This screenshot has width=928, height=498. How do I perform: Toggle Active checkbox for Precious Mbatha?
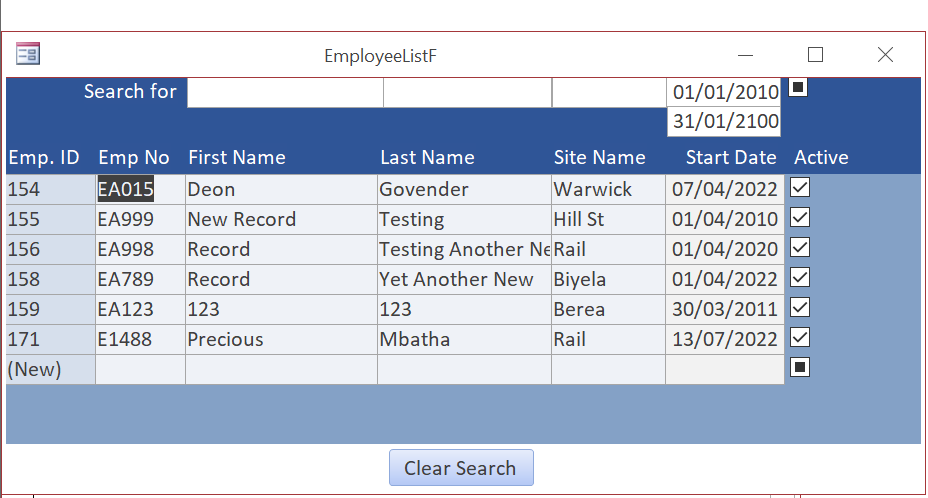pyautogui.click(x=800, y=338)
